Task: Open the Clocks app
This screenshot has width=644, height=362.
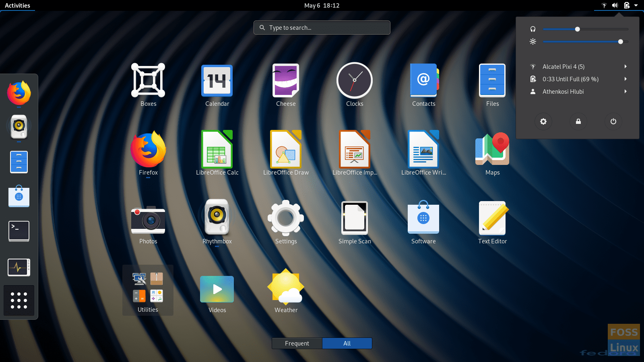Action: tap(355, 80)
